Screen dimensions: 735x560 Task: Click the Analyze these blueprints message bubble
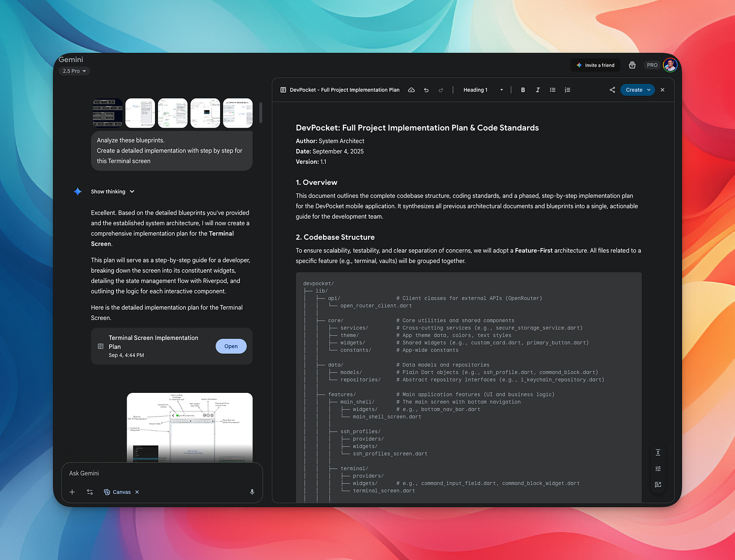point(172,150)
